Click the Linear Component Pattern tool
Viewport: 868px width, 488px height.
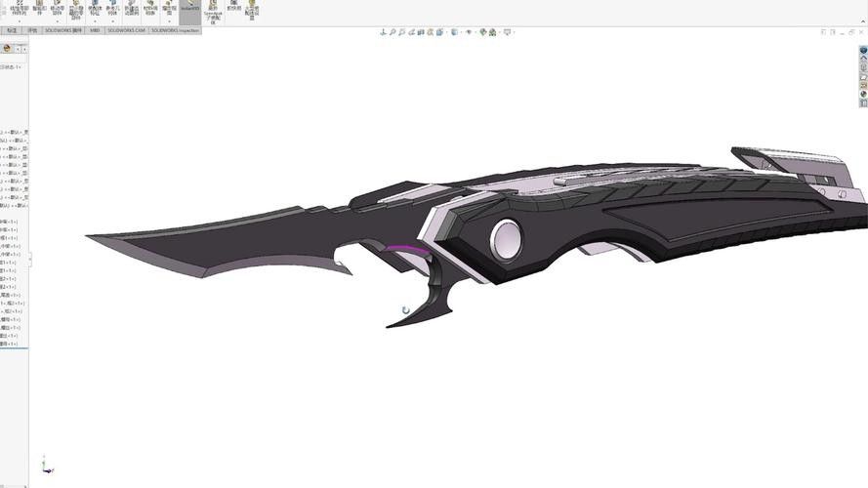pyautogui.click(x=20, y=8)
